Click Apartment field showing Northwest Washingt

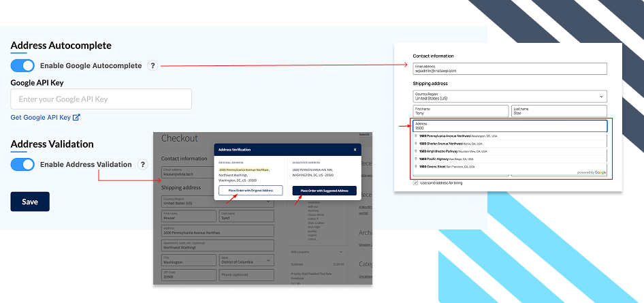(218, 246)
